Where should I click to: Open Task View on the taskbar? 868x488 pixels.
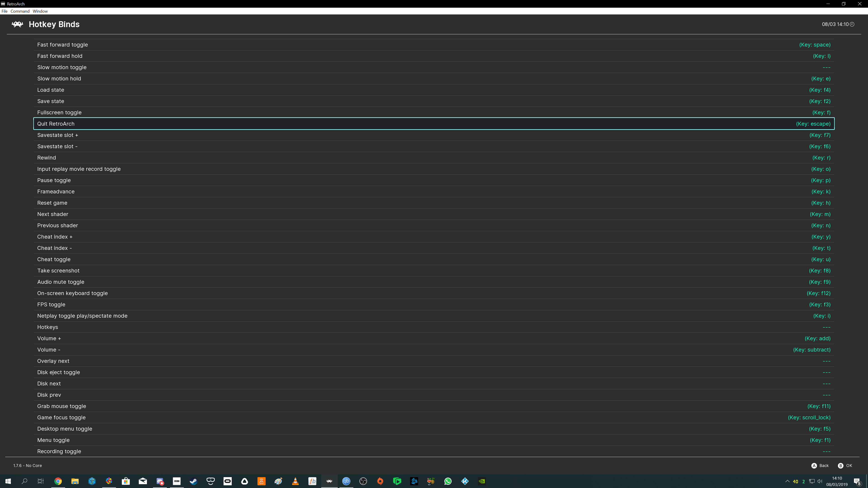coord(40,481)
